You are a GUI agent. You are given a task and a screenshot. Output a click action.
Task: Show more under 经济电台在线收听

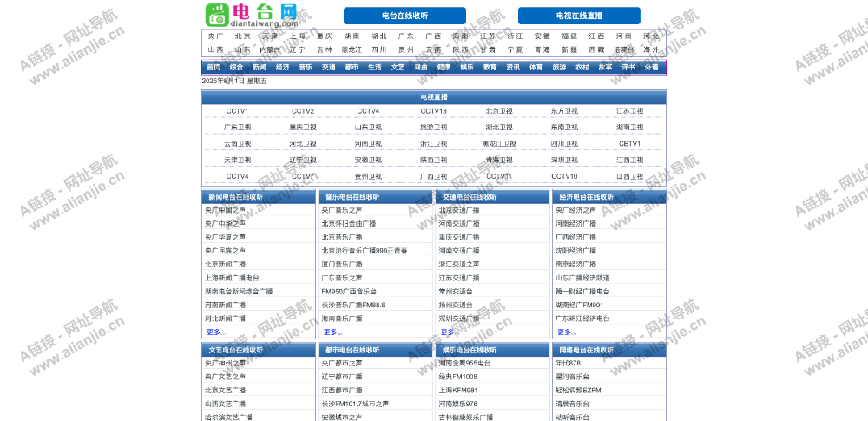[x=567, y=332]
